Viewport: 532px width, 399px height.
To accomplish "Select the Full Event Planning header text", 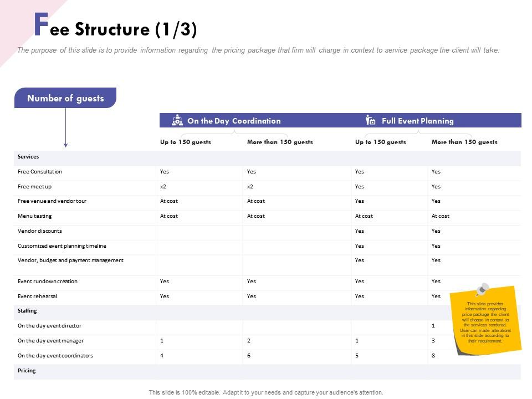I will (418, 121).
